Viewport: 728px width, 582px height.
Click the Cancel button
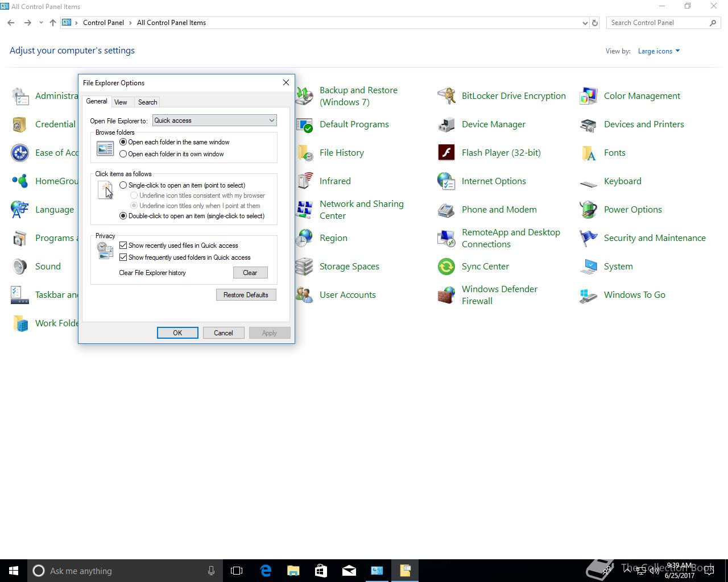click(x=224, y=333)
